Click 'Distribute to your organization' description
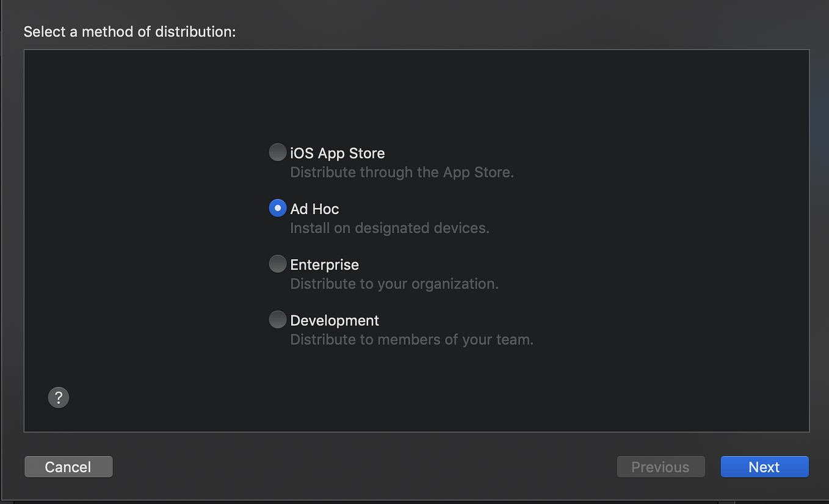The height and width of the screenshot is (504, 829). 394,283
